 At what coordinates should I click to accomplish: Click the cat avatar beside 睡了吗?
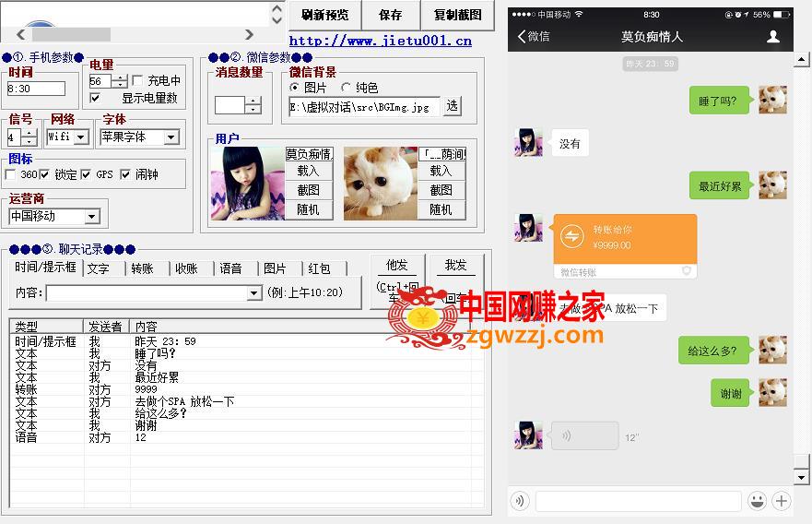coord(772,100)
